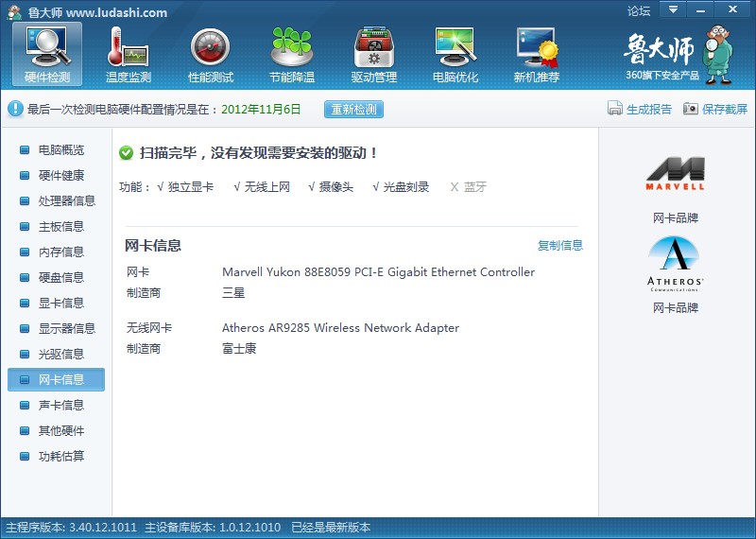The width and height of the screenshot is (756, 539).
Task: Open the 硬件检测 hardware detection section
Action: click(47, 54)
